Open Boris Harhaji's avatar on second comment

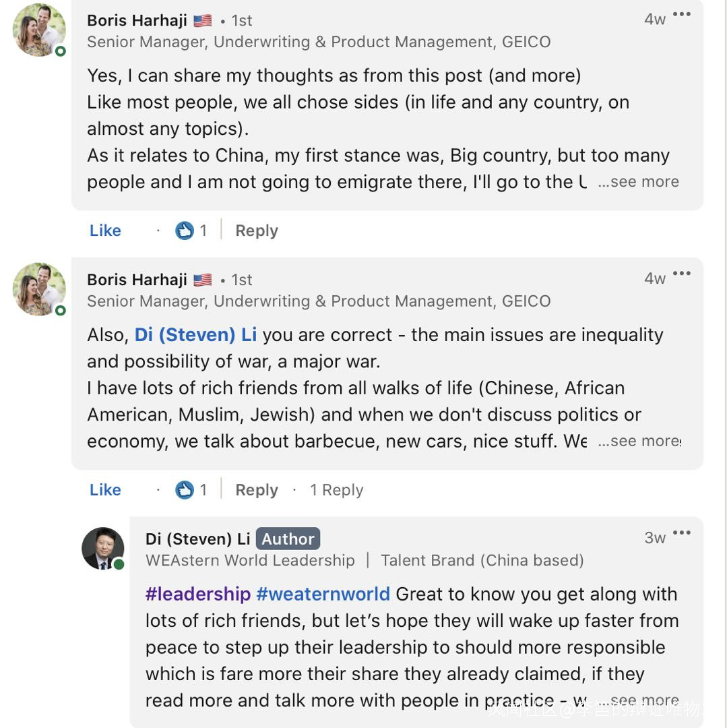(40, 289)
